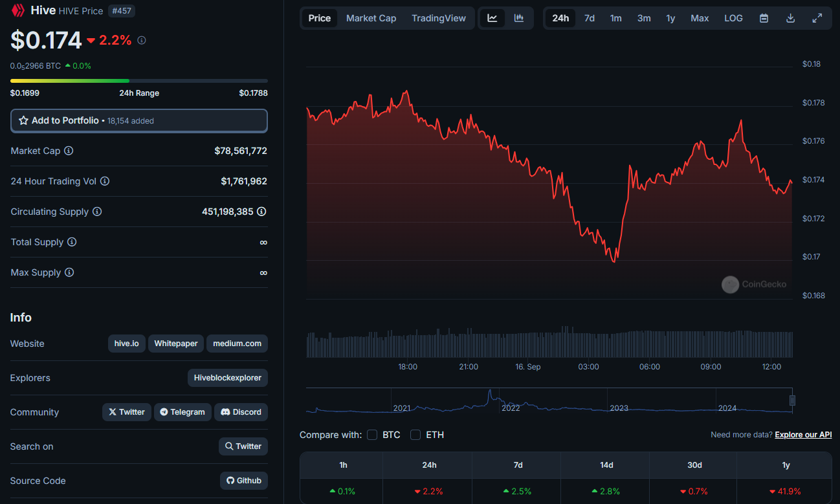840x504 pixels.
Task: Click the Hive logo icon
Action: click(x=18, y=10)
